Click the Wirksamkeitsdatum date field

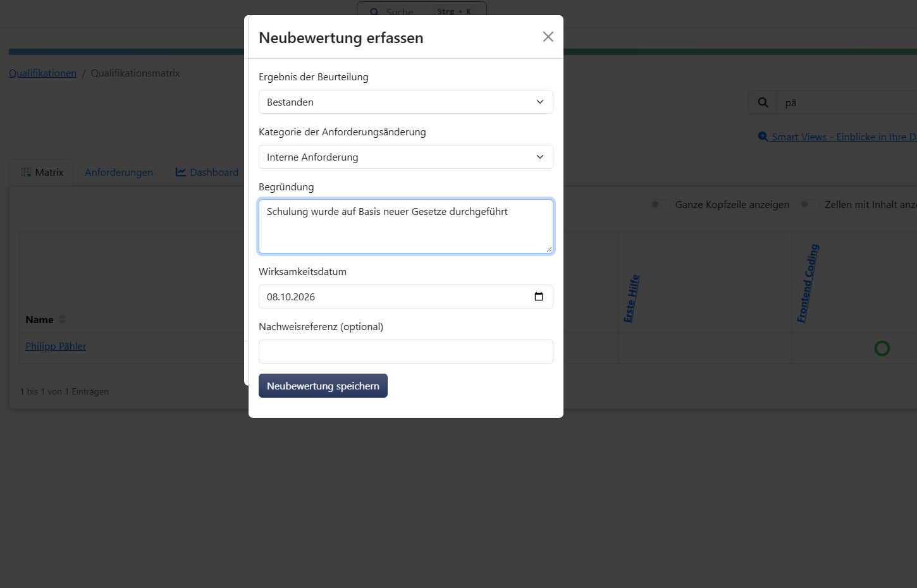tap(406, 297)
